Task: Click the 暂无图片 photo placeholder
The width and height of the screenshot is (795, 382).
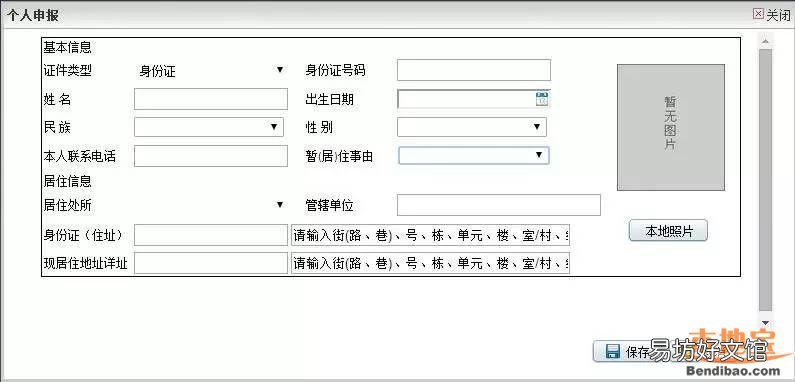Action: coord(671,127)
